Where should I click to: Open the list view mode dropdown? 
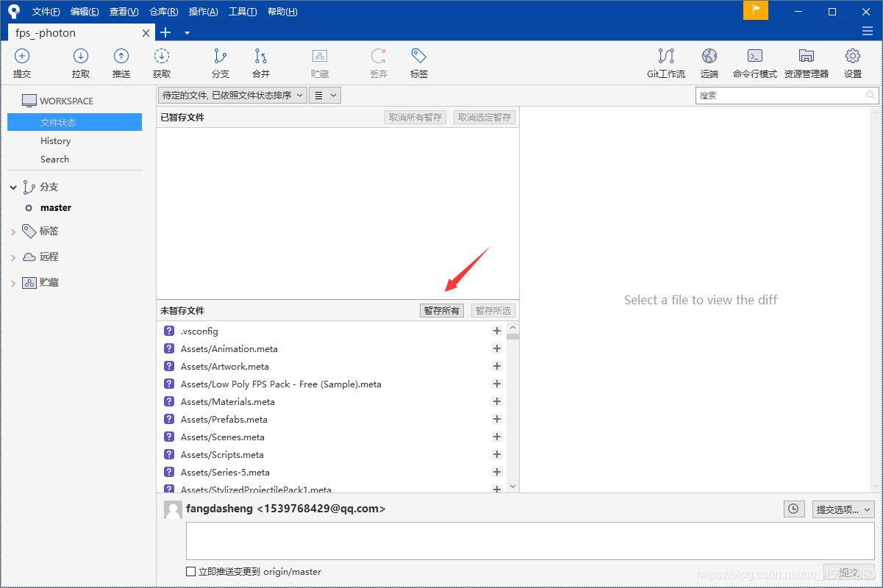pos(324,96)
